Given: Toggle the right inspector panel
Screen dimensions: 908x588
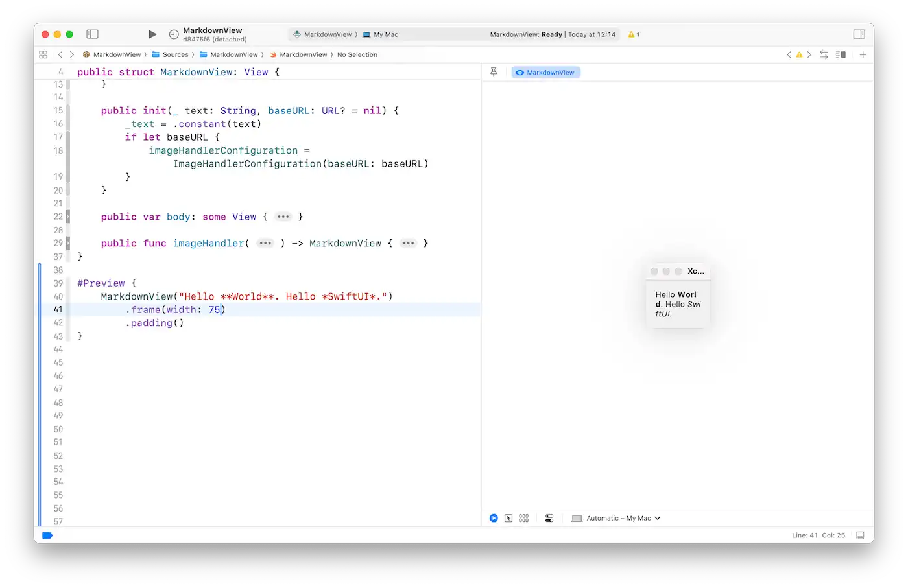Looking at the screenshot, I should [859, 34].
